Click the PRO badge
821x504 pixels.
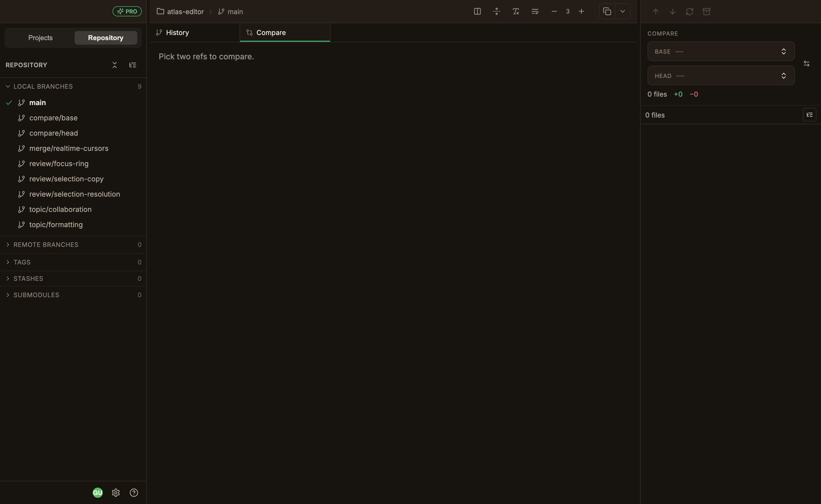(x=127, y=11)
